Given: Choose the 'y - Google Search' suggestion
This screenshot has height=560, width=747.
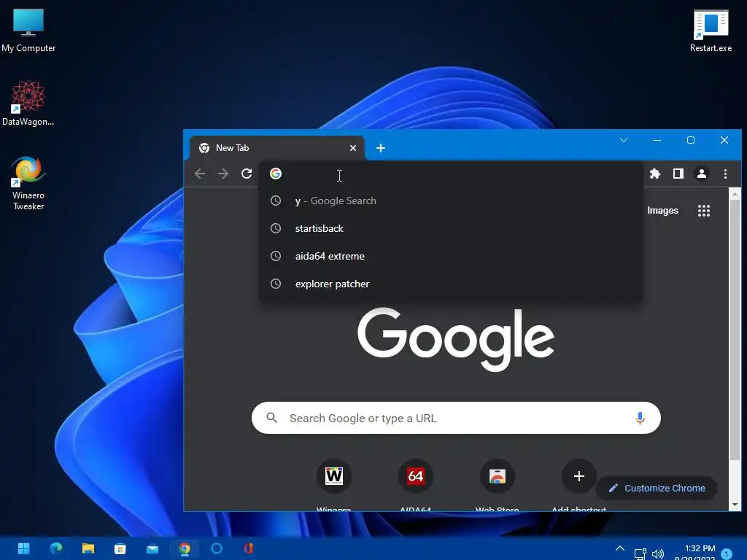Looking at the screenshot, I should 451,201.
